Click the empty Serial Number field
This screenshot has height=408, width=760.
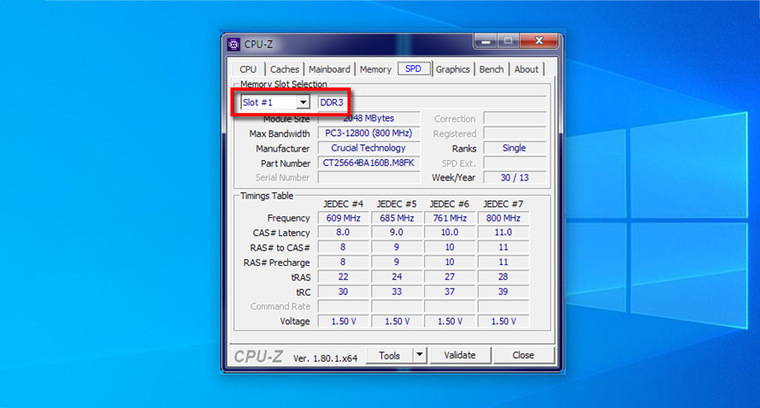tap(368, 178)
